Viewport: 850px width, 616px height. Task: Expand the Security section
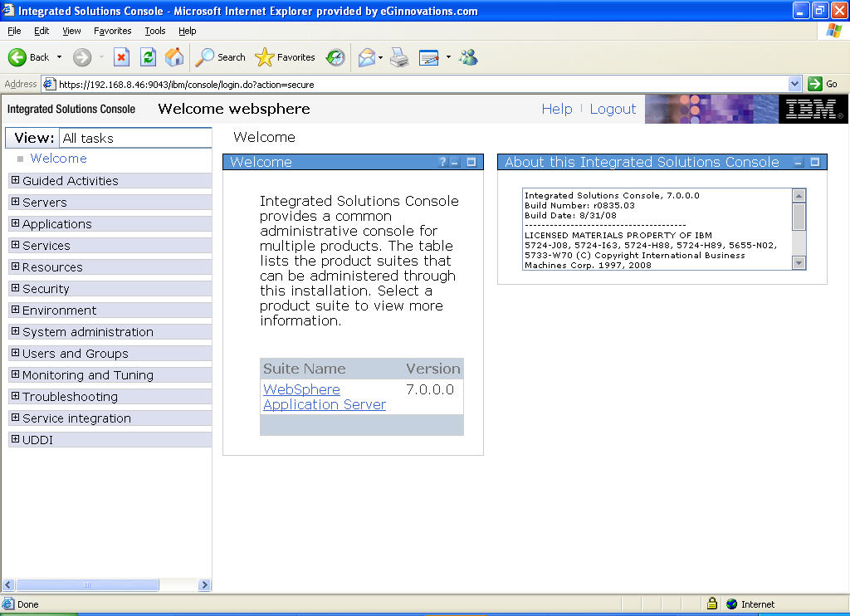tap(15, 288)
